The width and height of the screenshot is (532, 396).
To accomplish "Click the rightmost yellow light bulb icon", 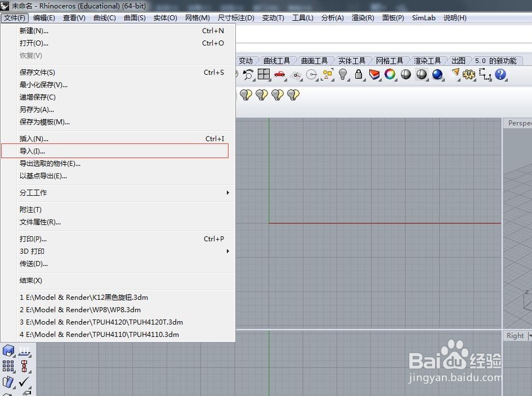I will pyautogui.click(x=293, y=94).
